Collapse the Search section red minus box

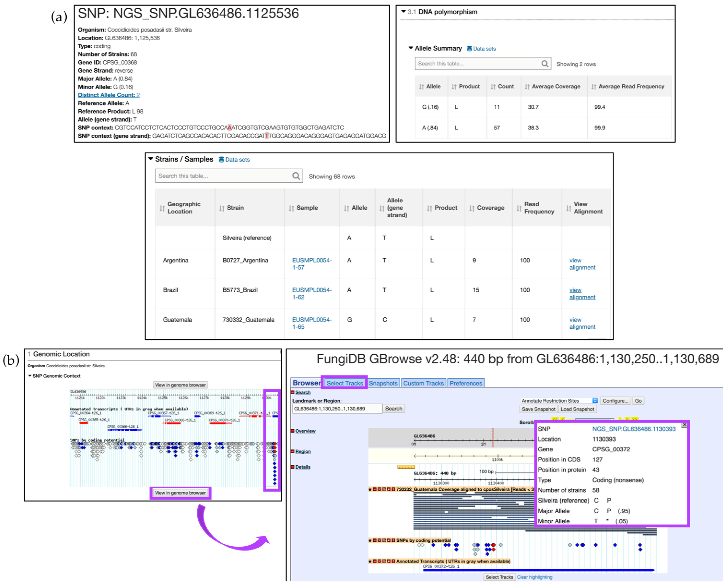pyautogui.click(x=293, y=393)
